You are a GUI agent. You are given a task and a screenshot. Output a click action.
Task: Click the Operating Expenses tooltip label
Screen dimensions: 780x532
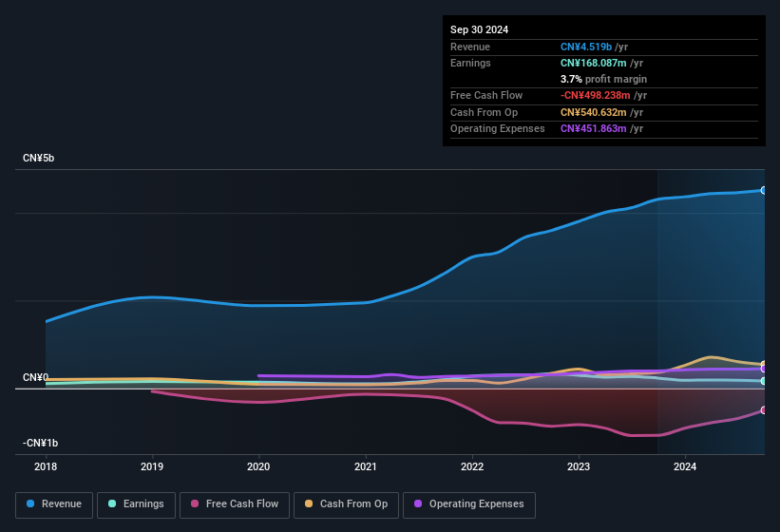(498, 128)
